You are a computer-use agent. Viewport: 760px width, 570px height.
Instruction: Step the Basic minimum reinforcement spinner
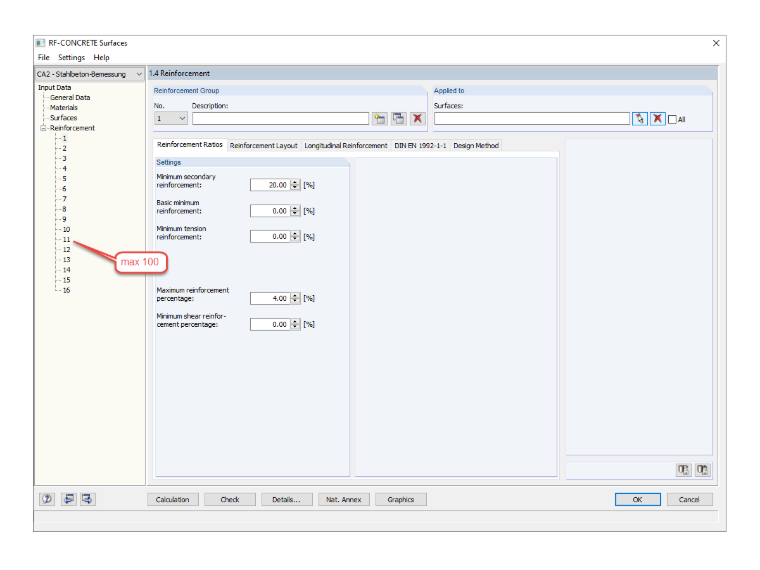pos(295,211)
